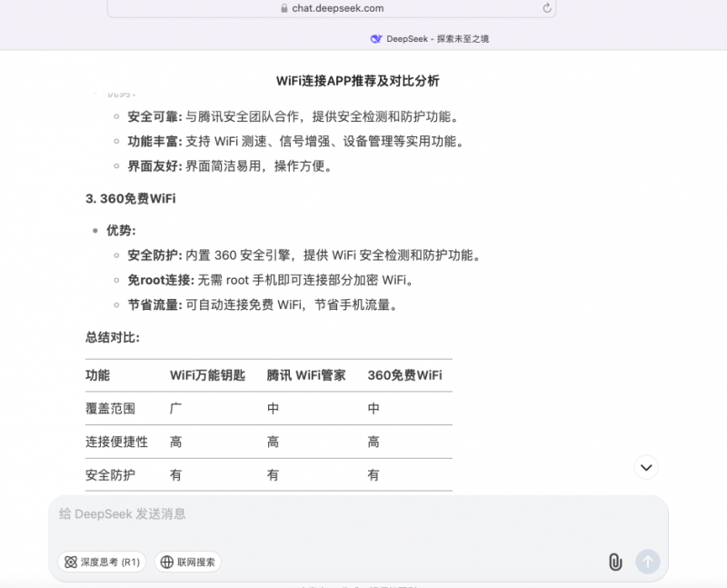Click table header 360免费WiFi

(x=404, y=375)
